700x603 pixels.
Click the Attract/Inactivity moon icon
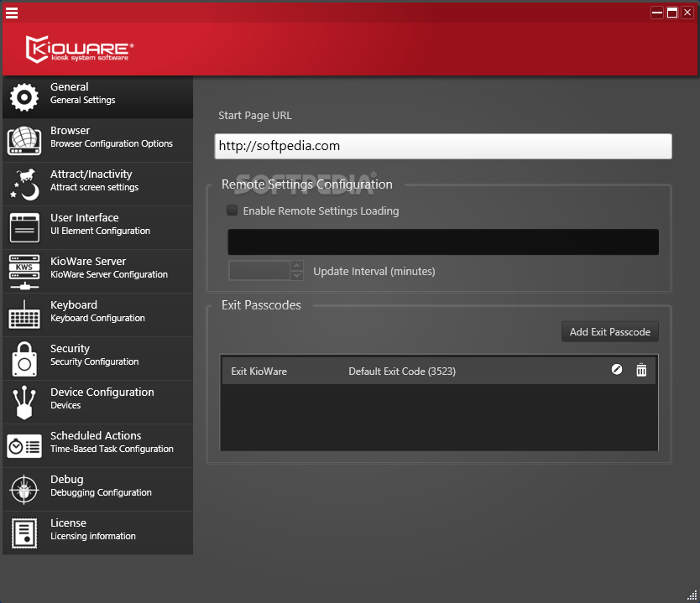coord(25,185)
